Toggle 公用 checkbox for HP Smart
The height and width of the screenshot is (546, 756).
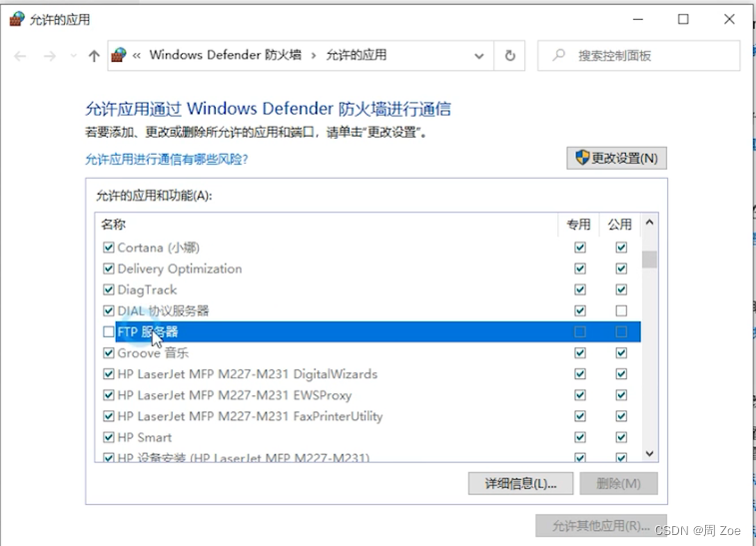(x=621, y=437)
